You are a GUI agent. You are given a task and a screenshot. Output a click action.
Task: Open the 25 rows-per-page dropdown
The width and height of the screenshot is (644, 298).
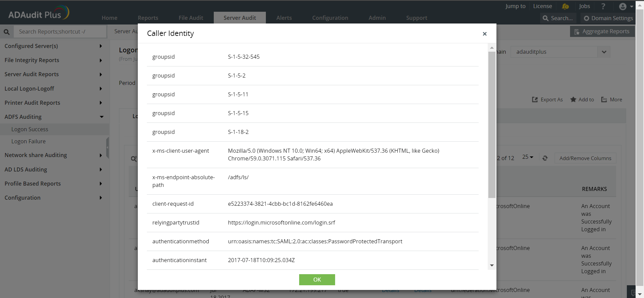pos(528,157)
